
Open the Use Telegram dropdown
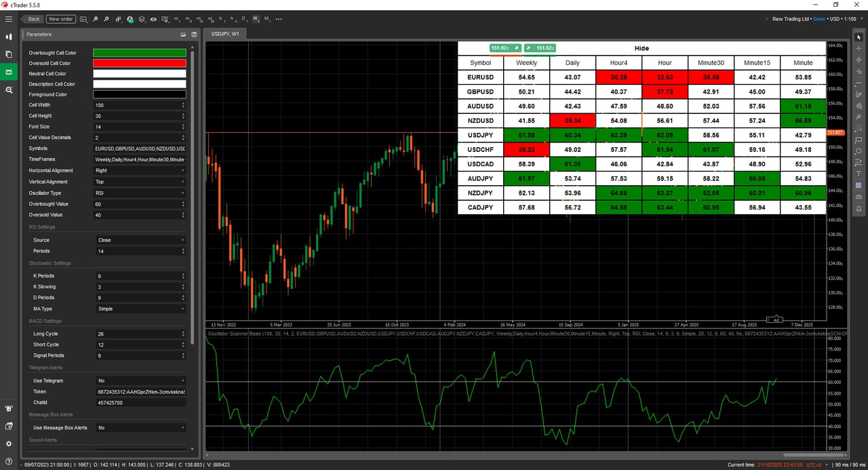pos(140,380)
